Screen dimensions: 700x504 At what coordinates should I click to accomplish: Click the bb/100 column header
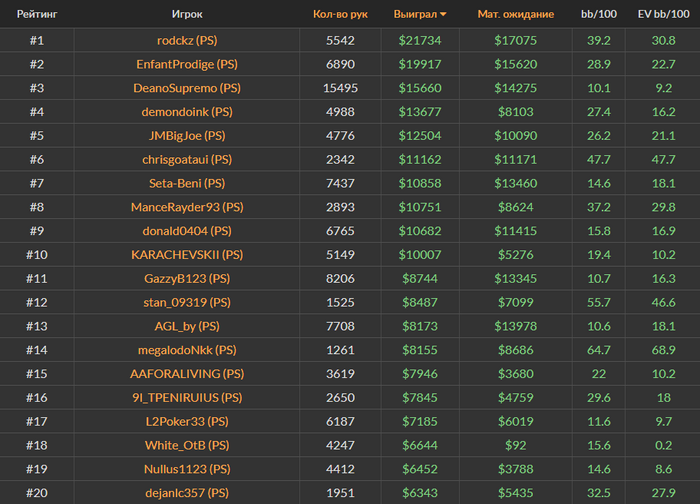pos(599,15)
